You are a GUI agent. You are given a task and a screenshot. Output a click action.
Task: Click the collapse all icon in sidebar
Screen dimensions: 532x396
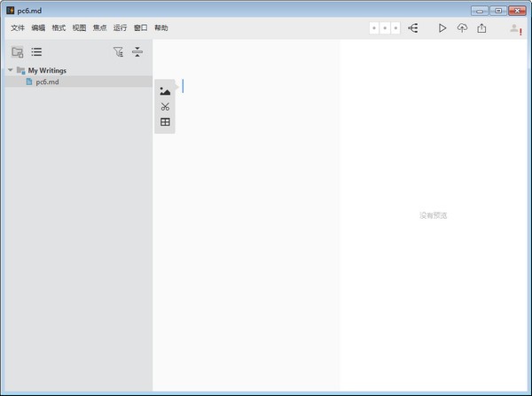[137, 52]
